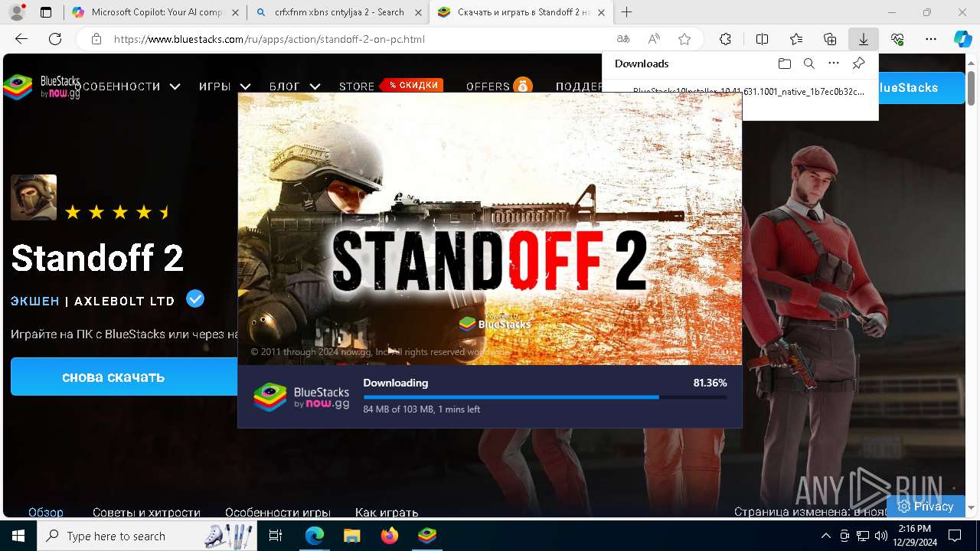
Task: Open volume control in system tray
Action: pos(881,536)
